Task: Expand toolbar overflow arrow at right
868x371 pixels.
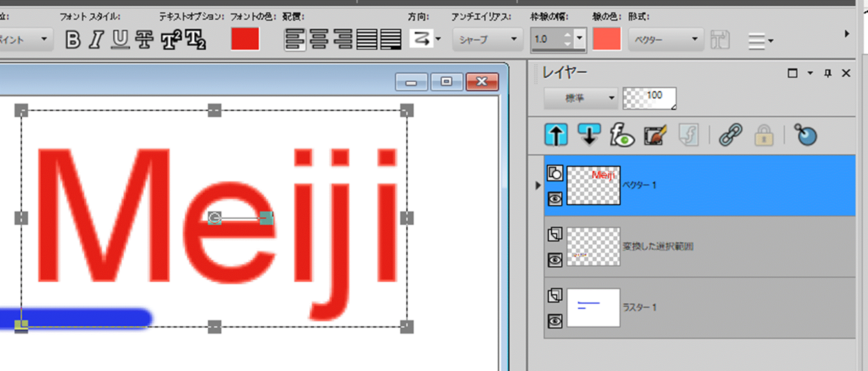Action: pyautogui.click(x=846, y=34)
